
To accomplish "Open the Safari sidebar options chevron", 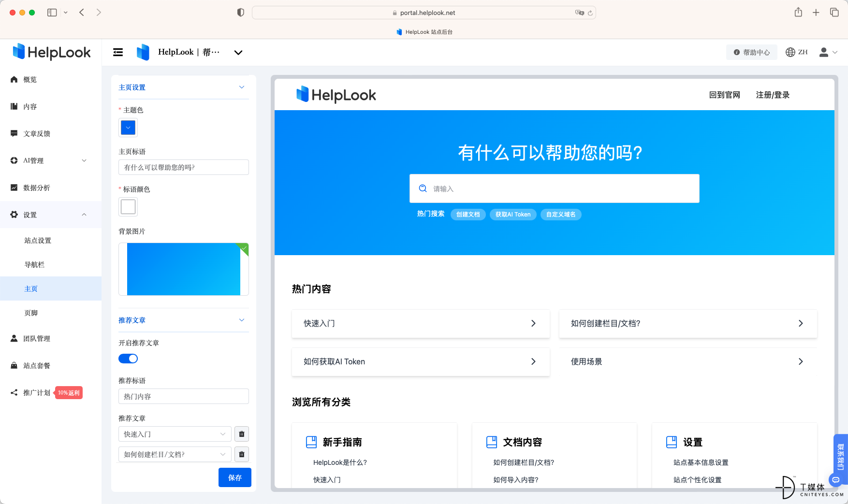I will 66,13.
